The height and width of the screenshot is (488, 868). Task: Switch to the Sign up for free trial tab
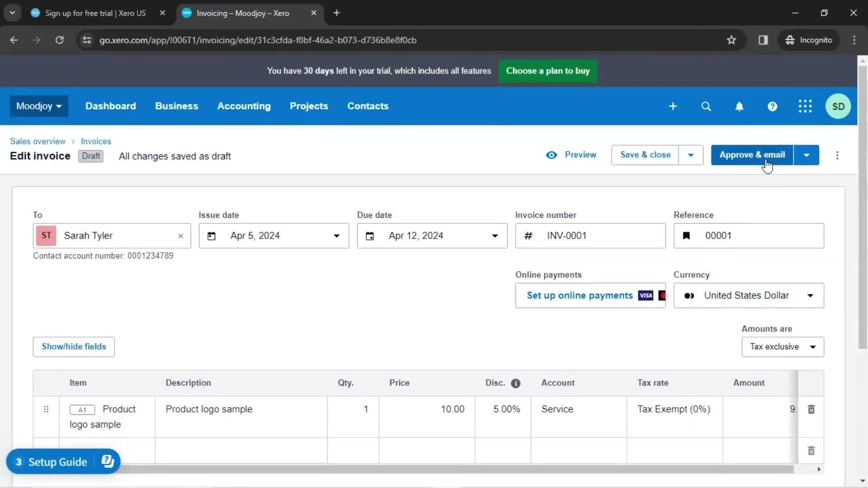[95, 13]
